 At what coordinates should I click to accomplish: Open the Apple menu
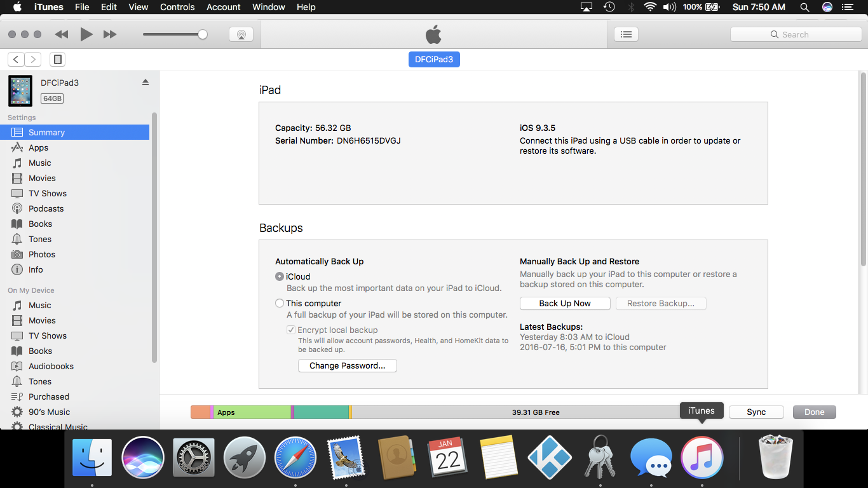(17, 7)
